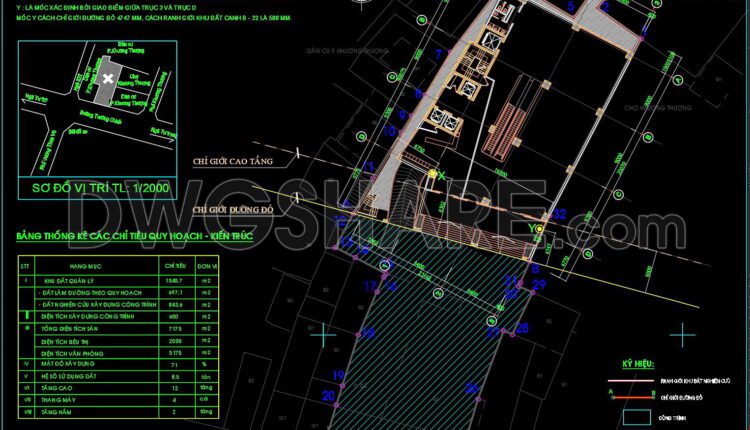Click the yellow Y benchmark point marker
750x430 pixels.
pyautogui.click(x=539, y=229)
